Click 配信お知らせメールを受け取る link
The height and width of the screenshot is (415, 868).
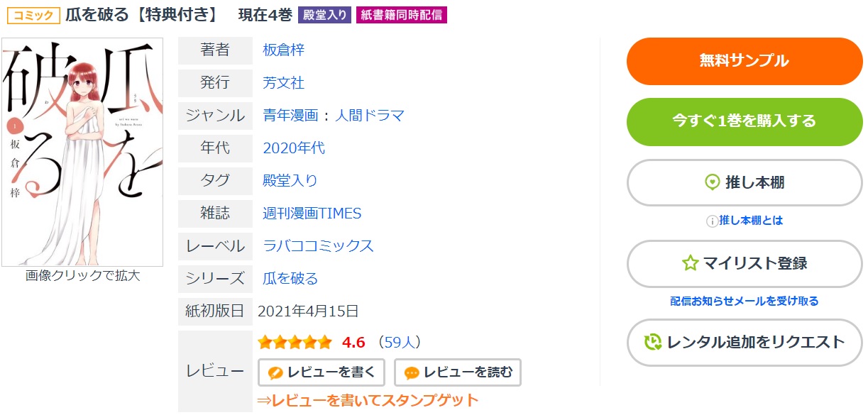pyautogui.click(x=745, y=301)
